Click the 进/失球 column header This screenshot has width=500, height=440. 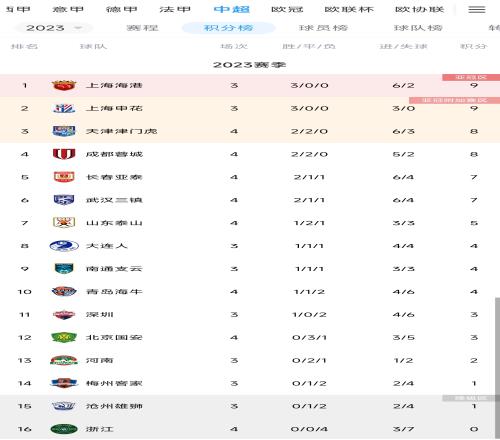coord(403,46)
